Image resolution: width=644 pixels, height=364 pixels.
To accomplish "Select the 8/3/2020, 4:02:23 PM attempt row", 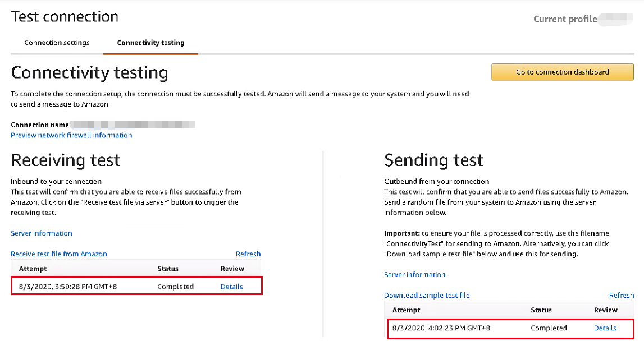I will [510, 328].
